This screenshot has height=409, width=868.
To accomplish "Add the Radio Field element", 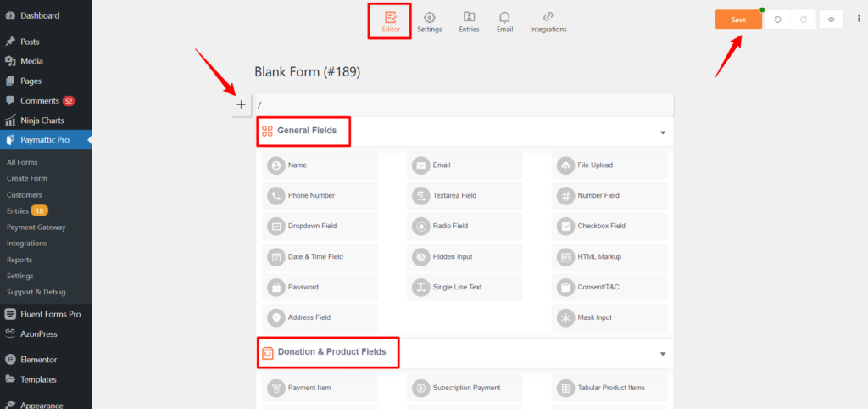I will [x=465, y=226].
